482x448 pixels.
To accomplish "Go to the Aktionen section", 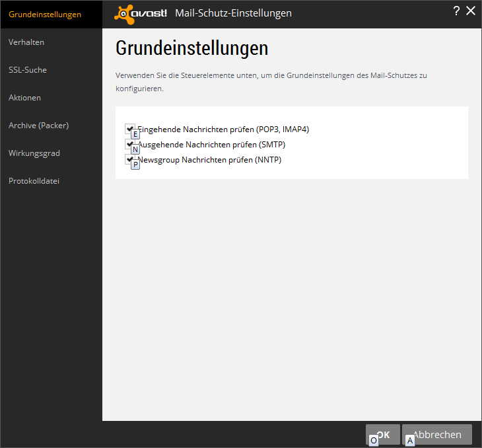I will [24, 98].
